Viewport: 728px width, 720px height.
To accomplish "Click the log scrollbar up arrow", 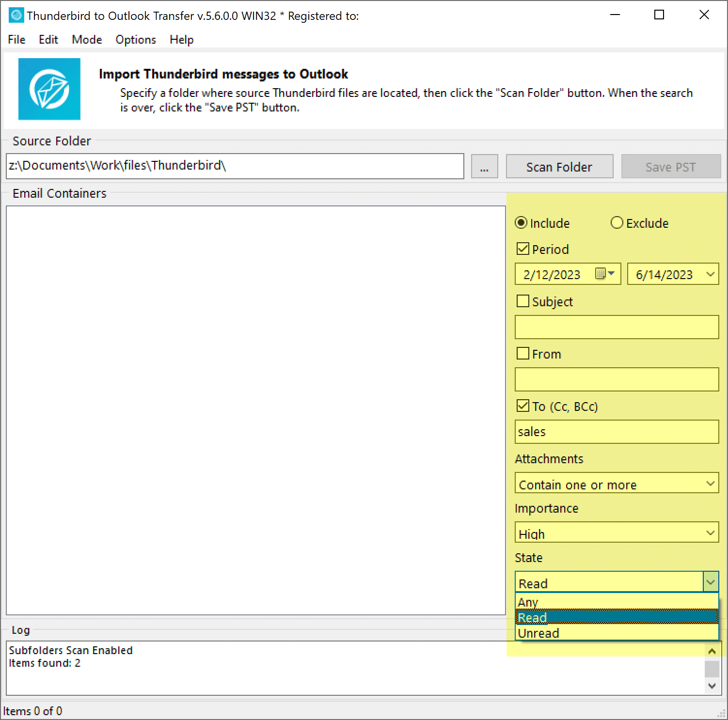I will point(712,651).
